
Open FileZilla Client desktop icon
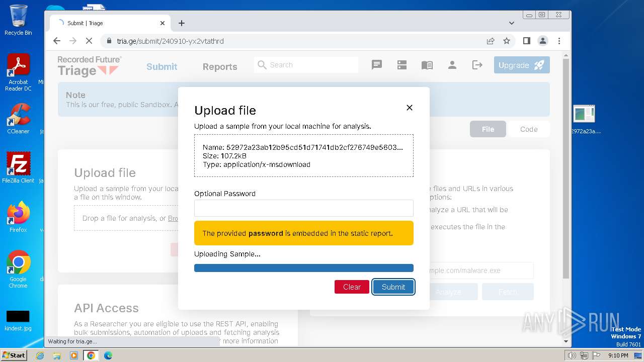[18, 167]
